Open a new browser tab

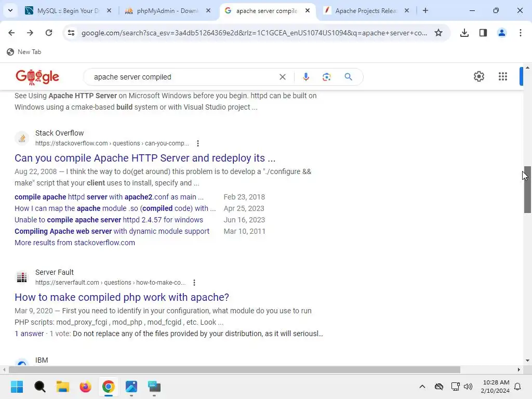tap(425, 10)
